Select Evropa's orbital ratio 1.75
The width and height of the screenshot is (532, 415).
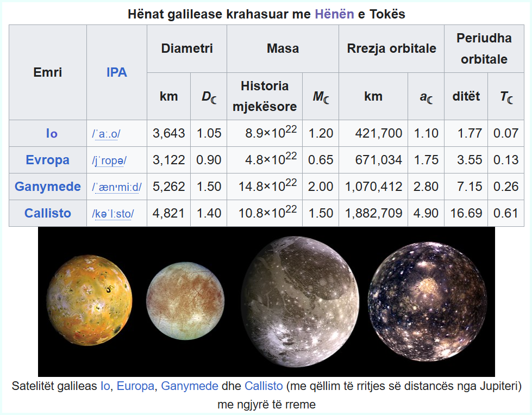click(x=426, y=160)
